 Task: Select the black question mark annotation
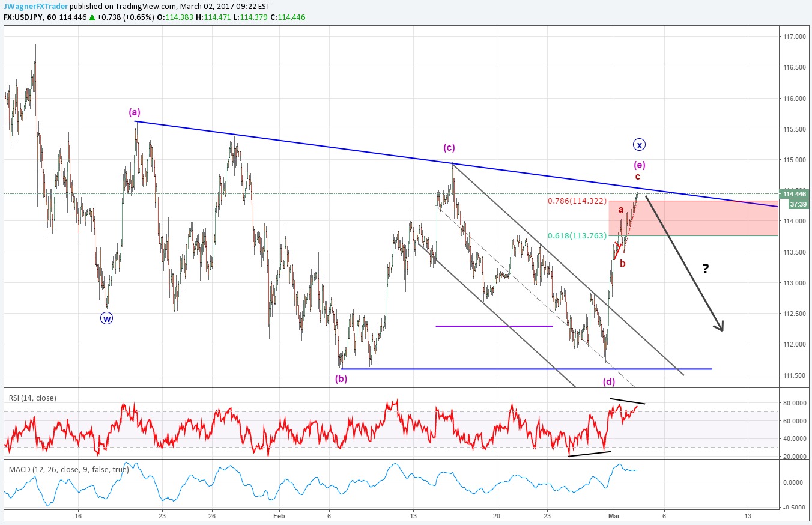(705, 269)
